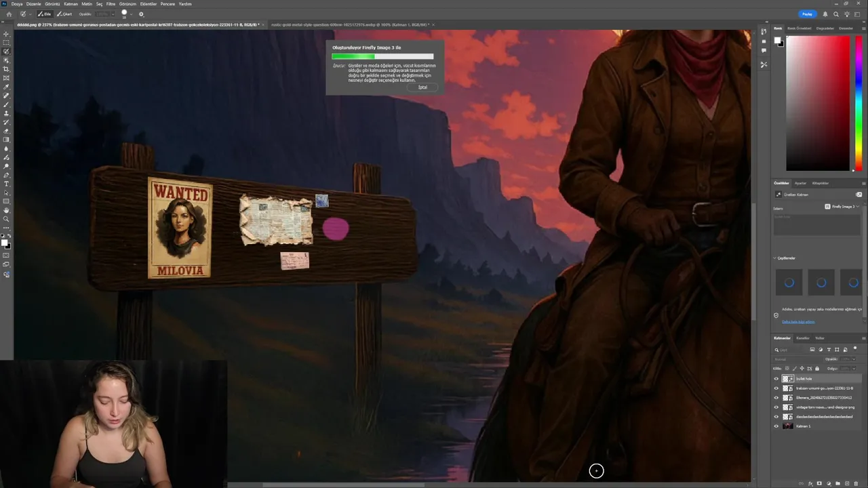Open the Filtre menu
868x488 pixels.
tap(111, 4)
